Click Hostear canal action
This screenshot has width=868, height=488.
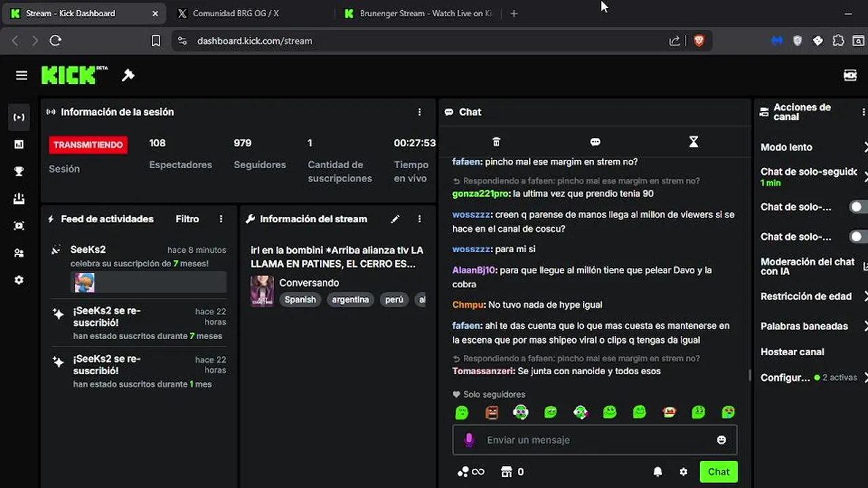(792, 352)
